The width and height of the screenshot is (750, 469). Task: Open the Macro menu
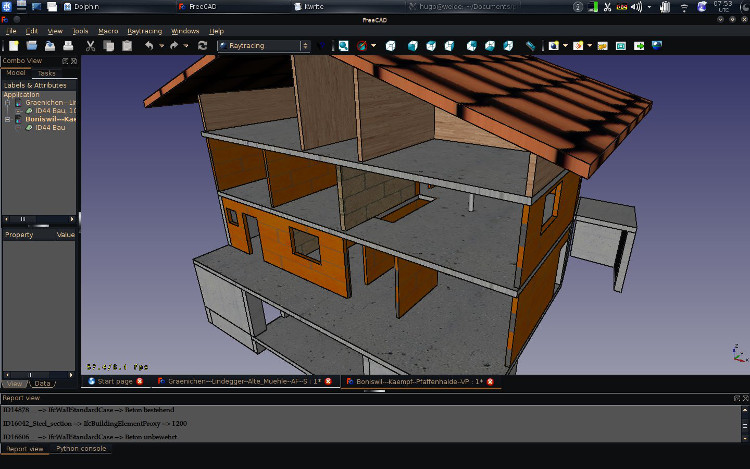click(x=107, y=31)
